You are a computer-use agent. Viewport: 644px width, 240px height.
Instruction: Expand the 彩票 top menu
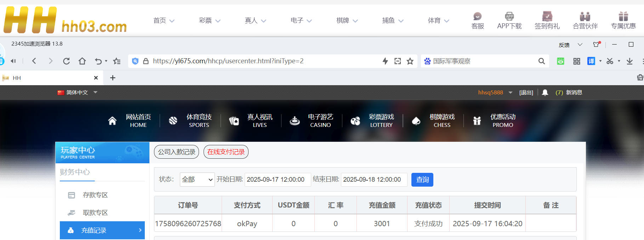[x=210, y=21]
